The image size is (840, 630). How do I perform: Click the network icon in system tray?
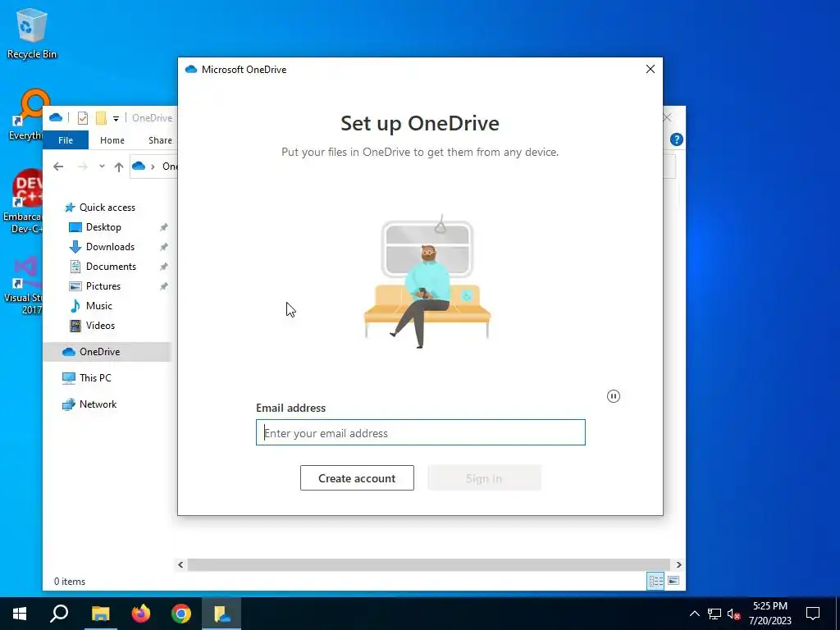point(714,614)
